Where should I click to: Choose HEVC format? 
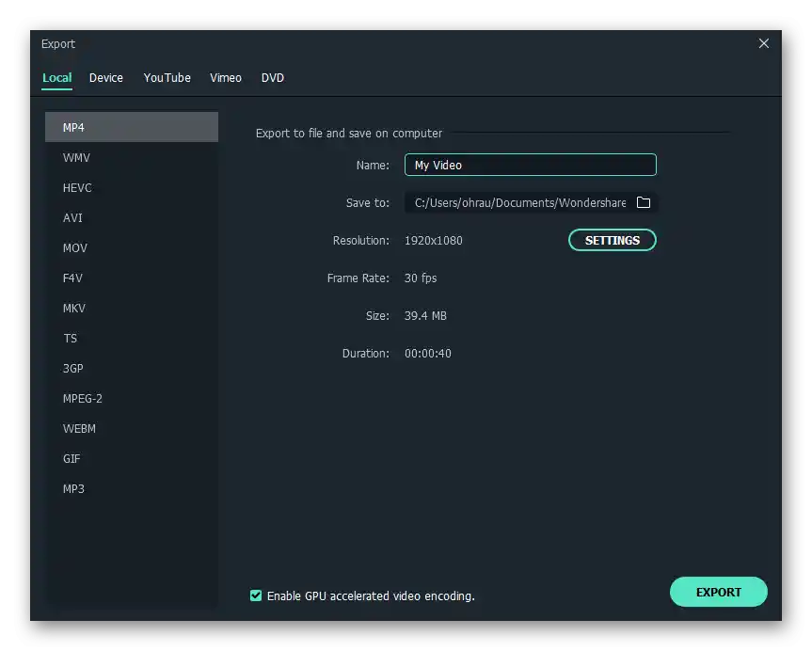[132, 187]
